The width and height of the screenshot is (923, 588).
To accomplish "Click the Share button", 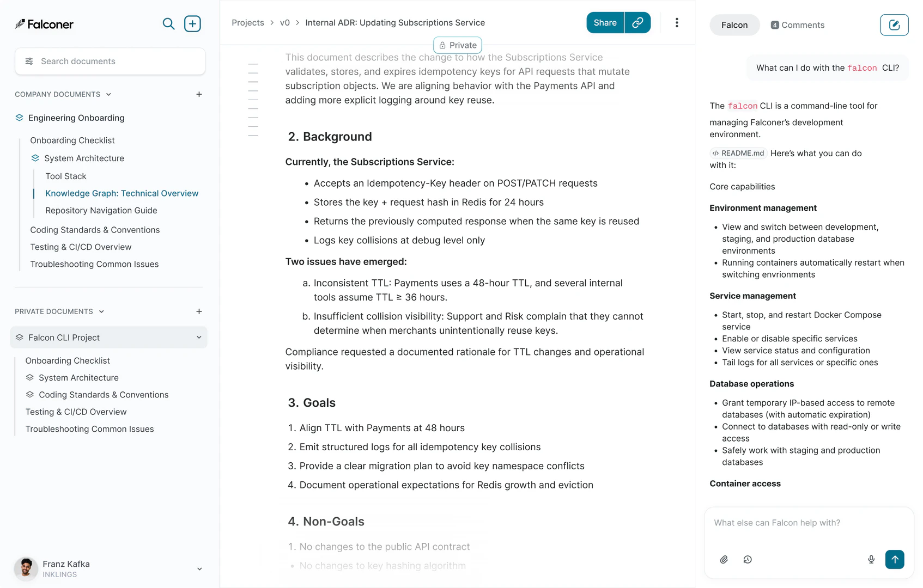I will tap(604, 22).
